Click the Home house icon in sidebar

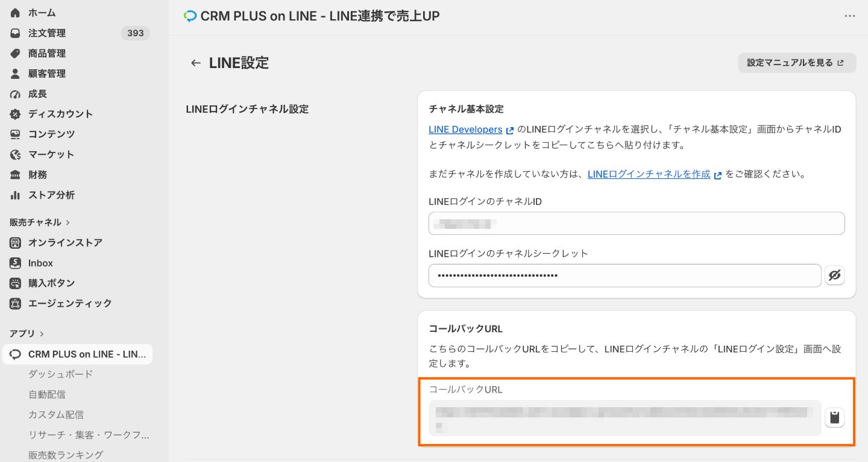(16, 13)
